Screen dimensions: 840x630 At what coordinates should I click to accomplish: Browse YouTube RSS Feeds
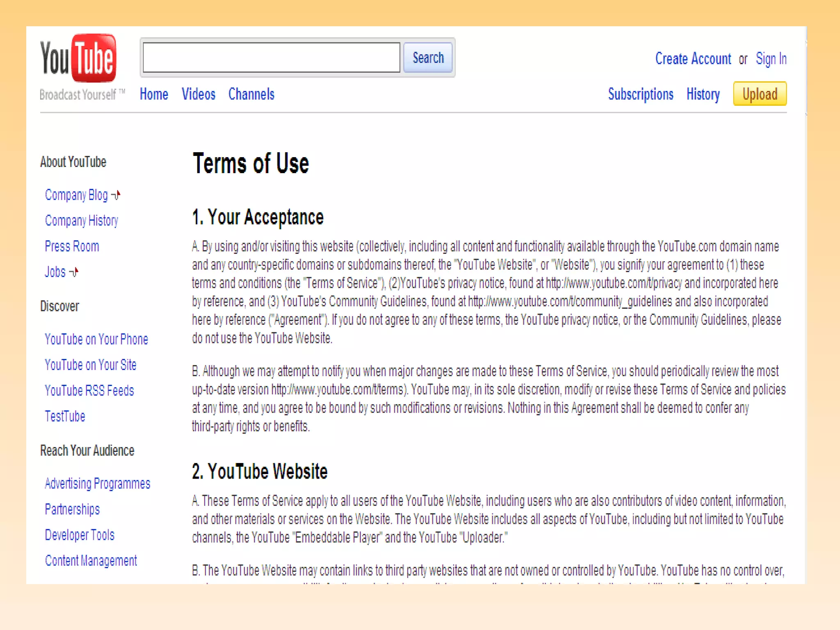pos(89,391)
